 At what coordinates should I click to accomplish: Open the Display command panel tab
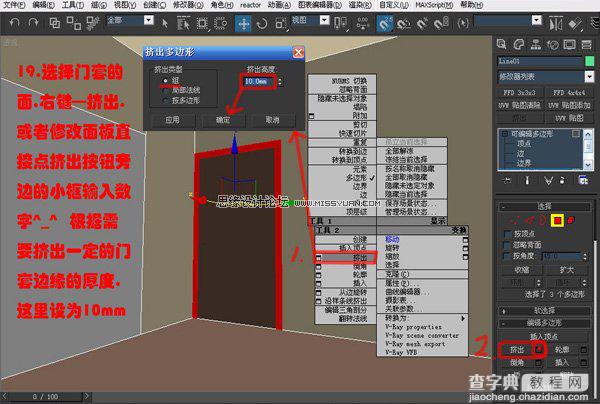coord(570,45)
